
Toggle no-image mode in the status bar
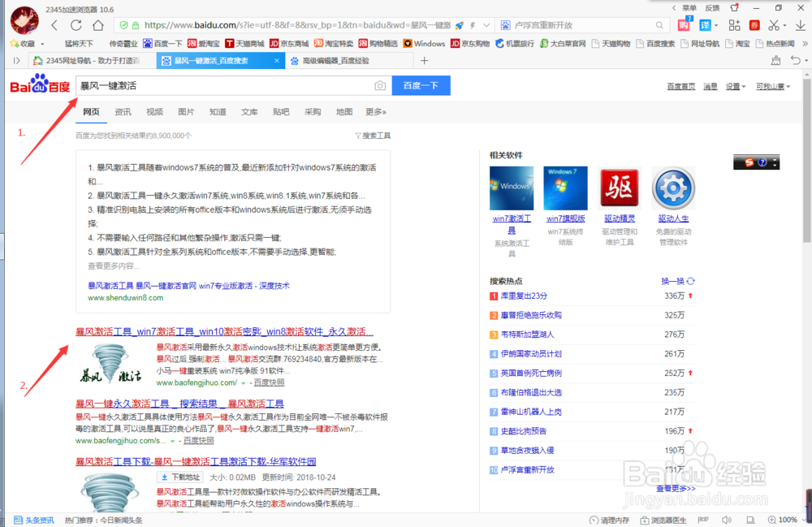point(703,520)
